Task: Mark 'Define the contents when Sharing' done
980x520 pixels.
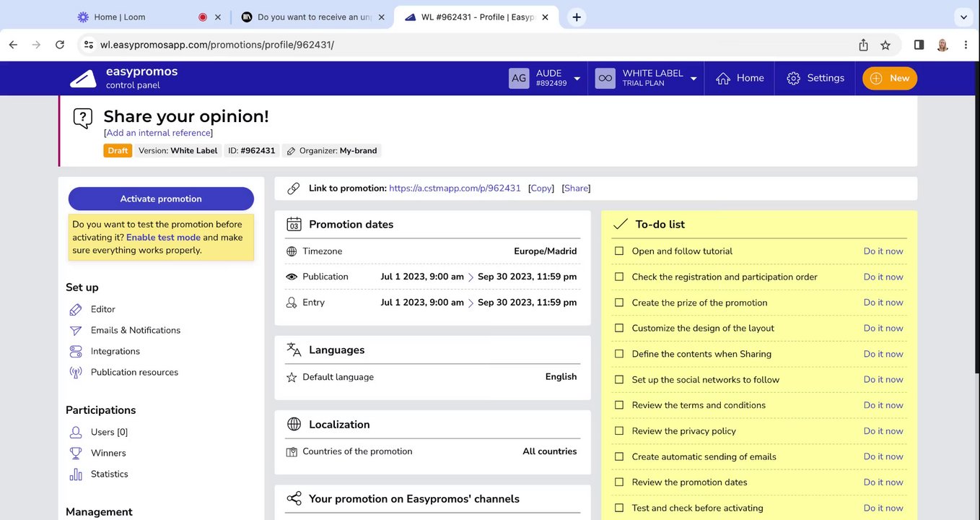Action: coord(618,354)
